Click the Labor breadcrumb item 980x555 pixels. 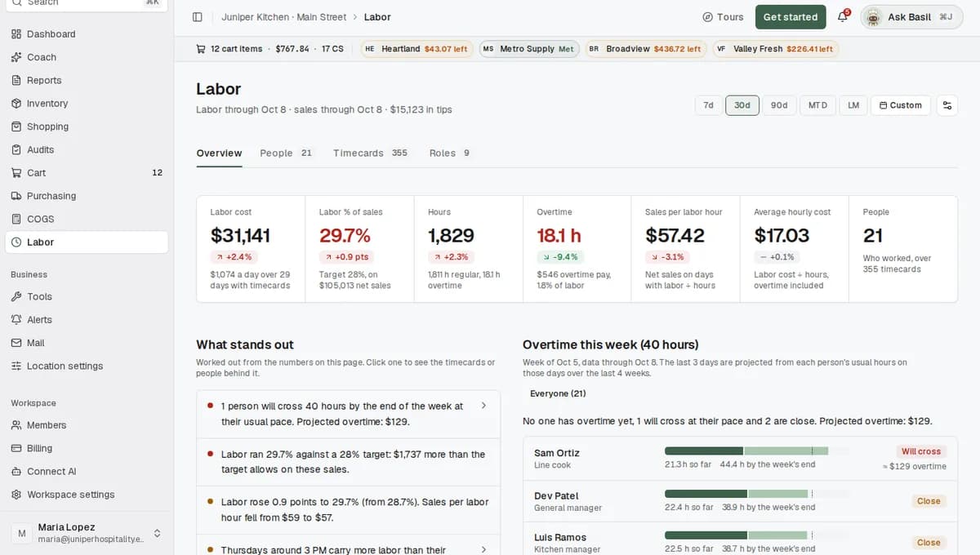point(377,17)
